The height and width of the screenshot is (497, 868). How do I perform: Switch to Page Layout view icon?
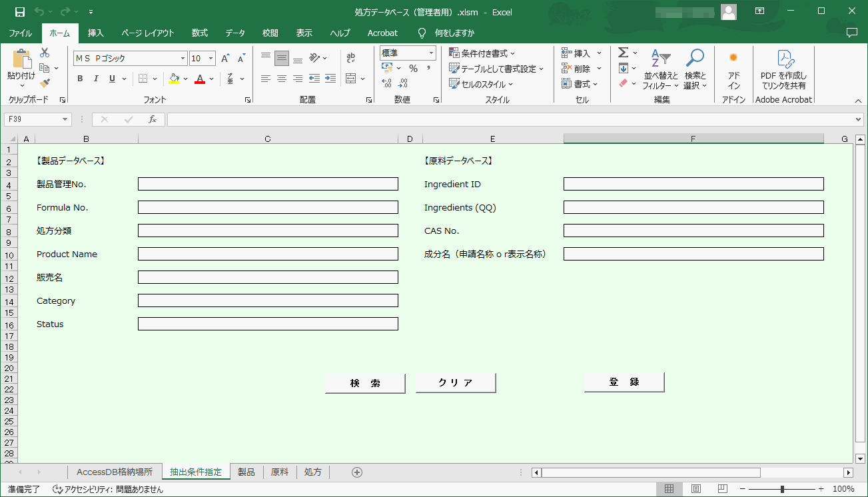pos(695,489)
